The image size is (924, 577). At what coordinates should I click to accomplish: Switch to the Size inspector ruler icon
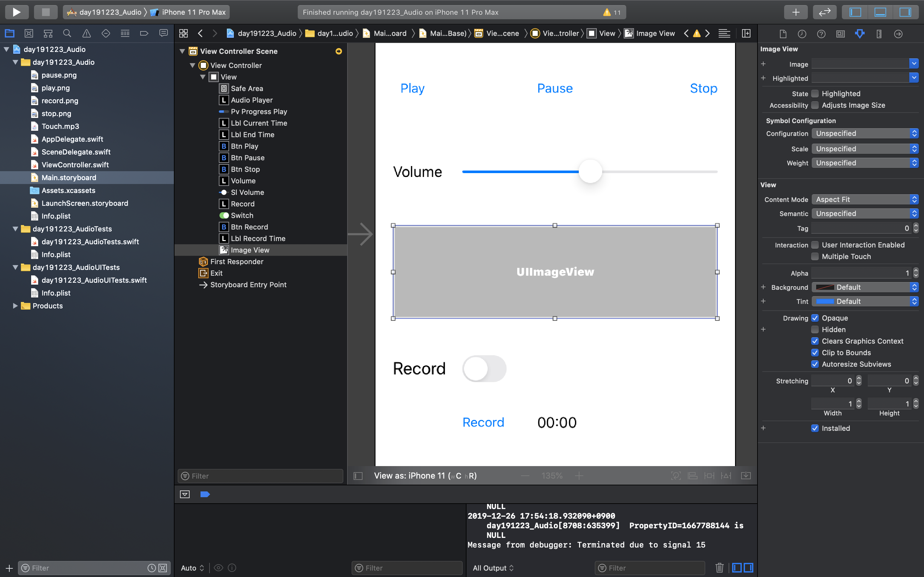pos(879,34)
